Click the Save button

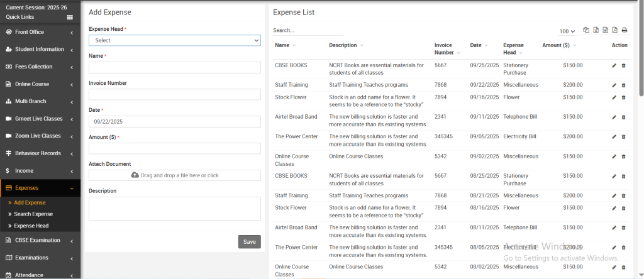click(249, 242)
